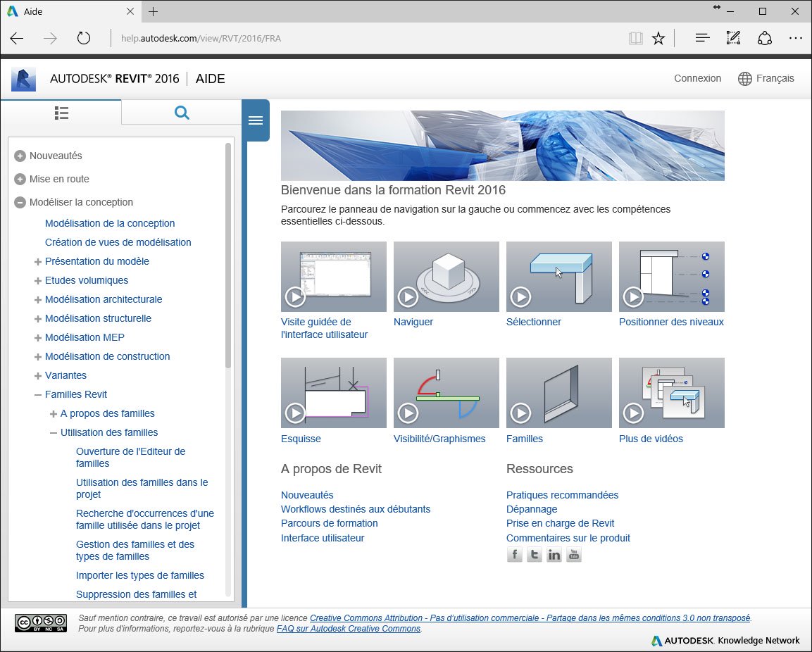Click the Facebook icon
Viewport: 812px width, 652px height.
(x=514, y=555)
